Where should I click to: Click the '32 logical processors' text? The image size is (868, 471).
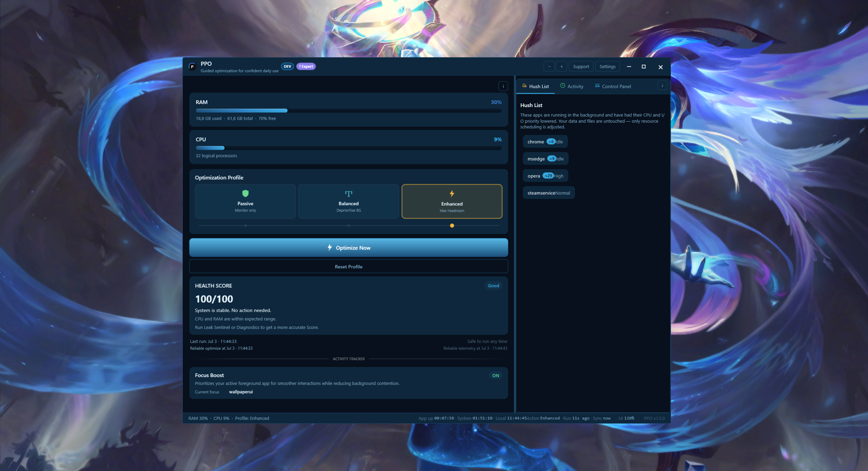click(216, 156)
